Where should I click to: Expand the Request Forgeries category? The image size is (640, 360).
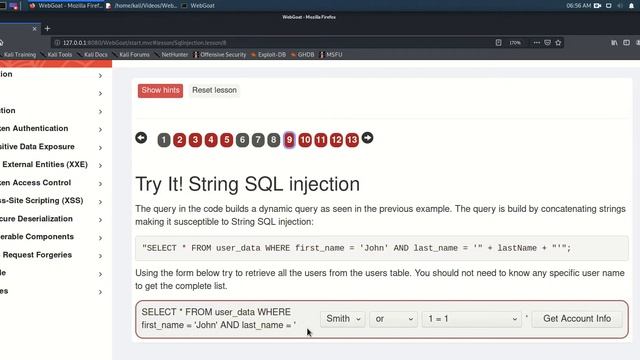[51, 255]
